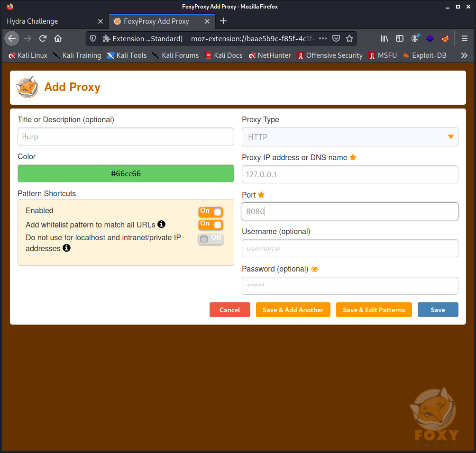The height and width of the screenshot is (453, 476).
Task: Toggle the Enabled switch
Action: pyautogui.click(x=211, y=211)
